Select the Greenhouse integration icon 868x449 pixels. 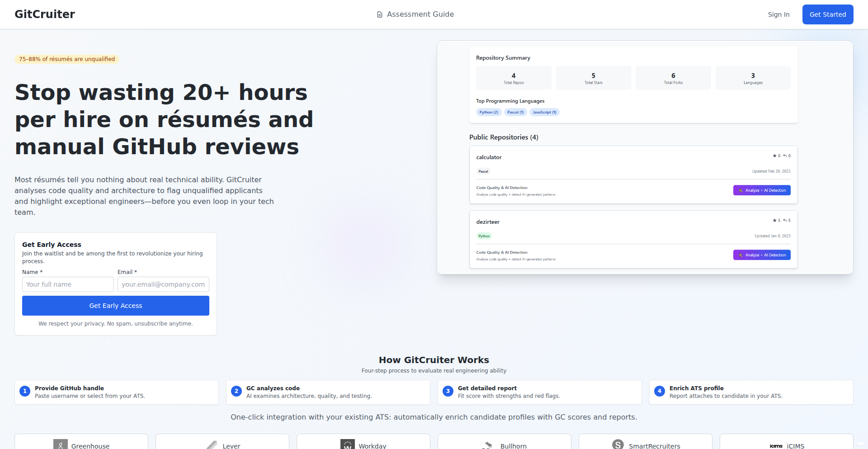click(61, 445)
